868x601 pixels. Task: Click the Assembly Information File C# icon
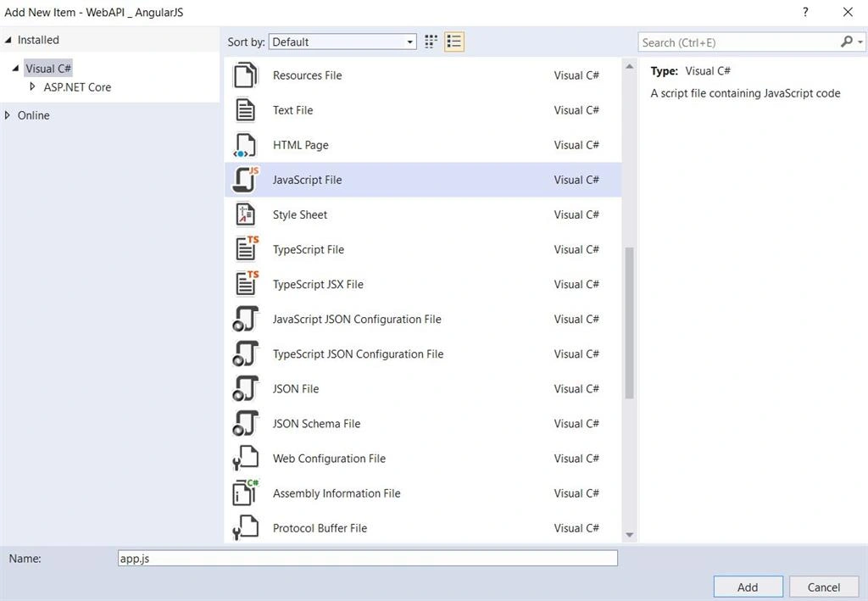pyautogui.click(x=245, y=492)
